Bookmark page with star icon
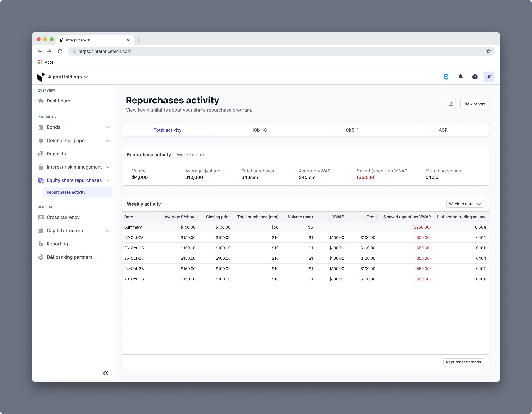This screenshot has width=532, height=414. [x=488, y=51]
